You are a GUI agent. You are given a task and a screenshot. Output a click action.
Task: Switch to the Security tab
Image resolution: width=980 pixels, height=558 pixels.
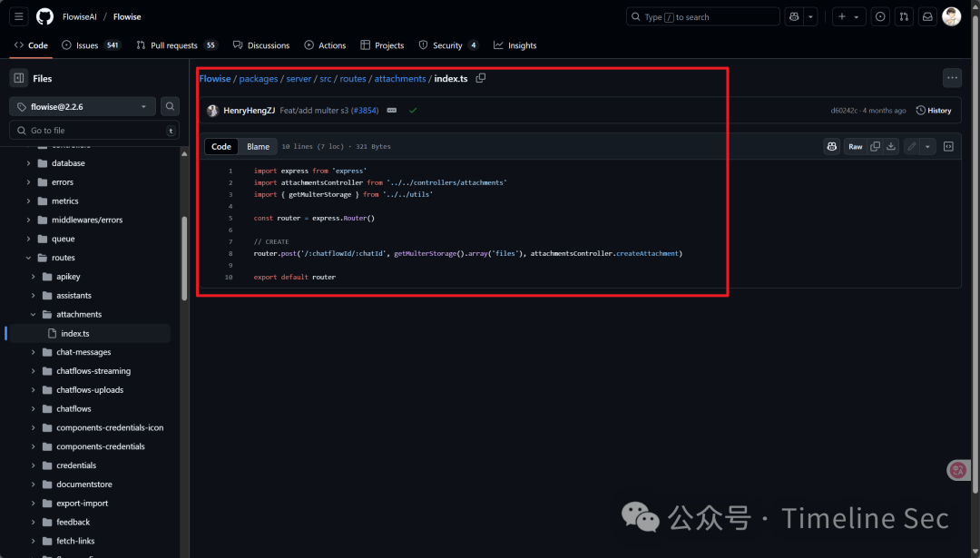449,45
